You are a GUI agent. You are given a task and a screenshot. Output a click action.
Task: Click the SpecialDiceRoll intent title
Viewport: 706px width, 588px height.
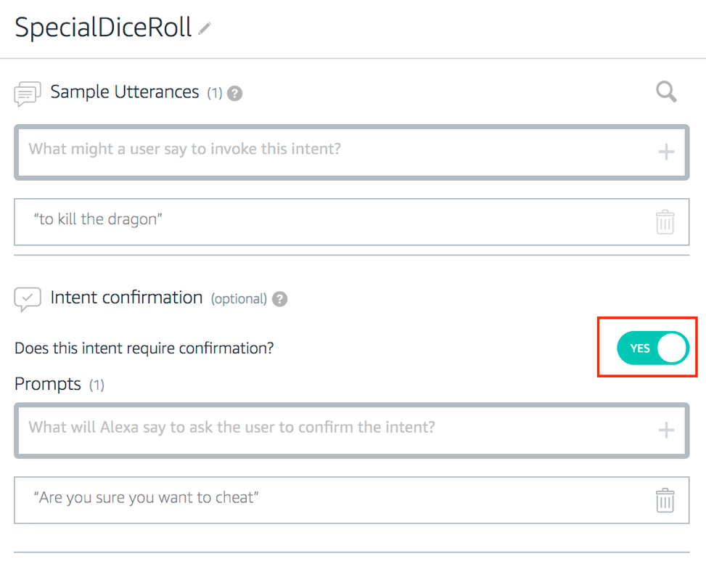pyautogui.click(x=103, y=28)
